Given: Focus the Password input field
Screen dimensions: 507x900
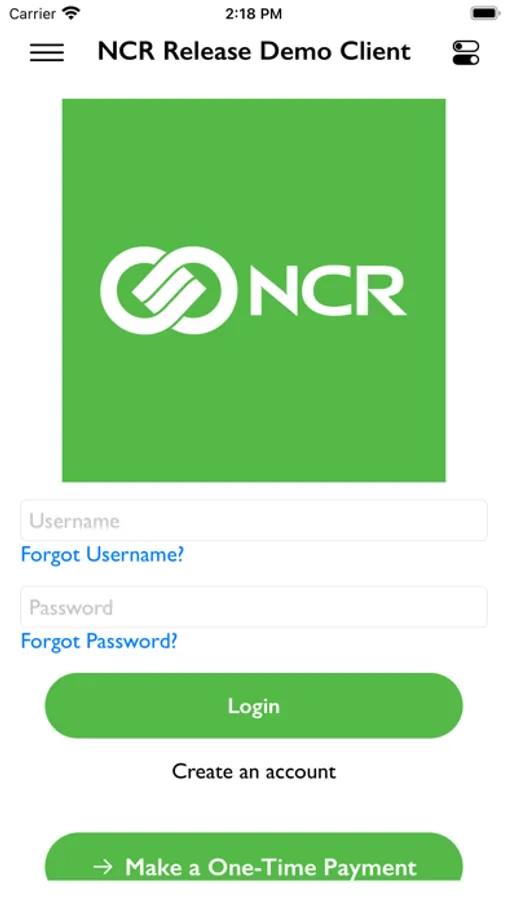Looking at the screenshot, I should tap(254, 607).
